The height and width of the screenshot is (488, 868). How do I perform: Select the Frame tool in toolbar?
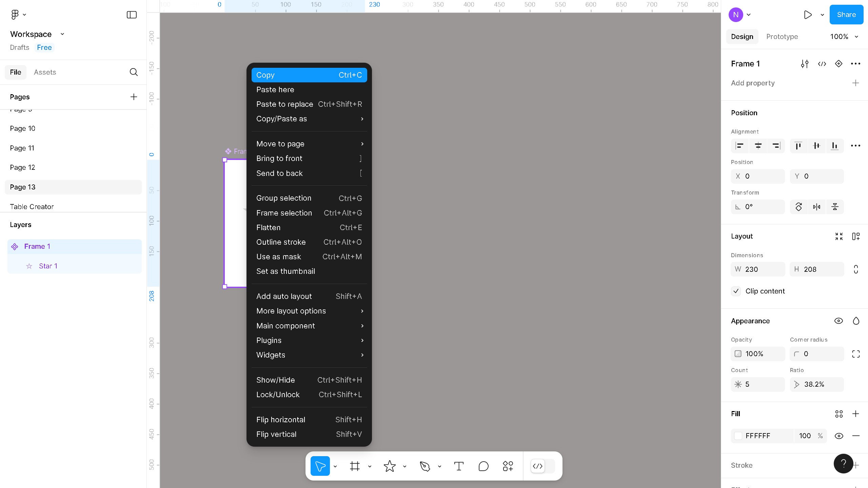(x=355, y=466)
